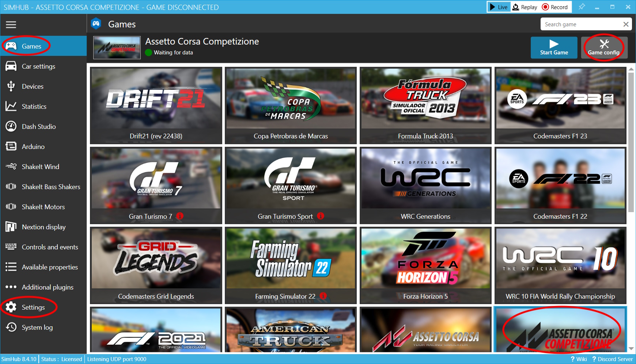
Task: Switch to Replay mode
Action: tap(525, 7)
